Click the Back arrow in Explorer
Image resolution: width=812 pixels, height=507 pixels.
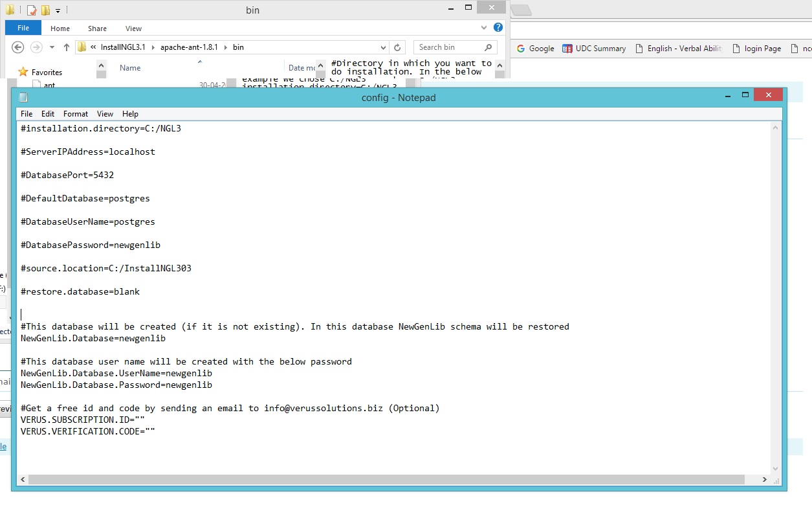18,47
